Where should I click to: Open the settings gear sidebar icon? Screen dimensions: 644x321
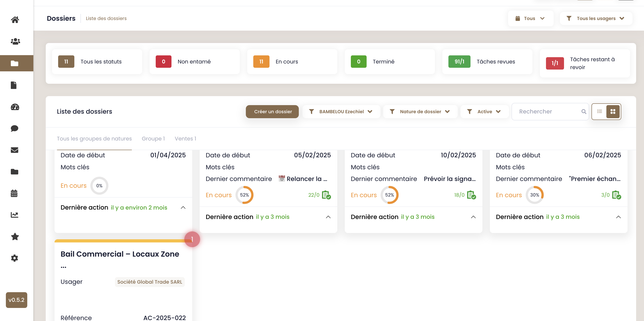(14, 258)
